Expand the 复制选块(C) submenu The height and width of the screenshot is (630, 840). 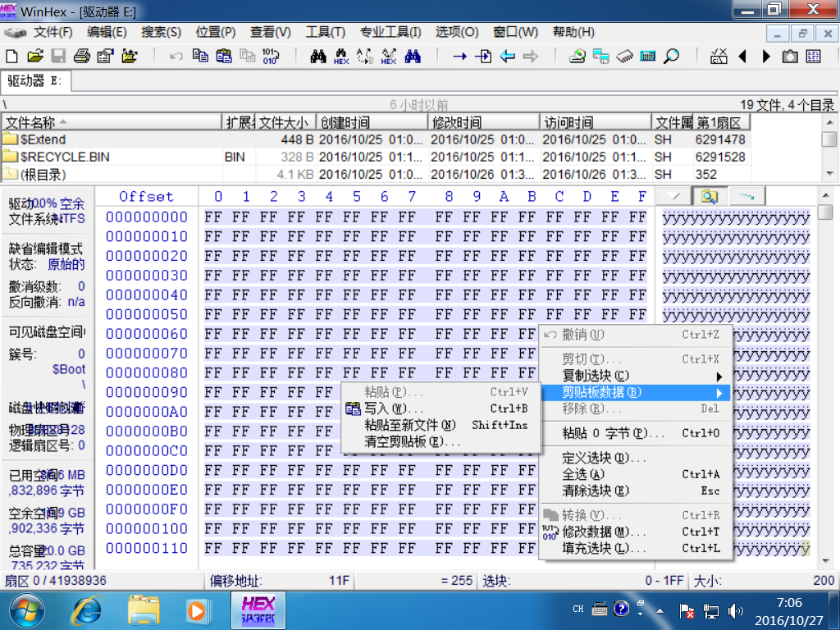tap(636, 376)
